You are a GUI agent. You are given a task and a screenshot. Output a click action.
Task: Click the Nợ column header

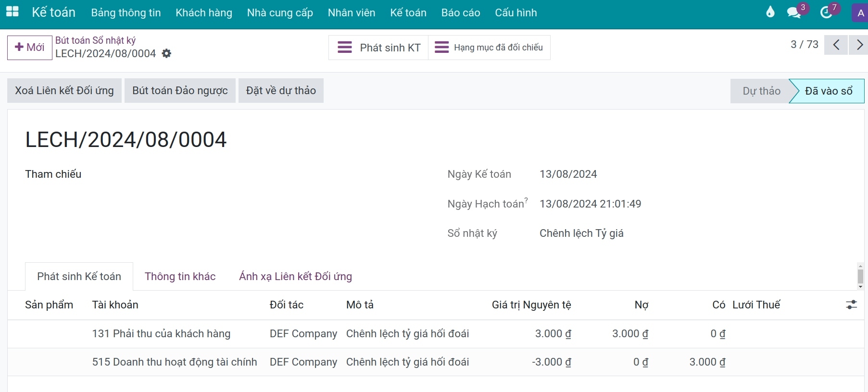click(642, 305)
